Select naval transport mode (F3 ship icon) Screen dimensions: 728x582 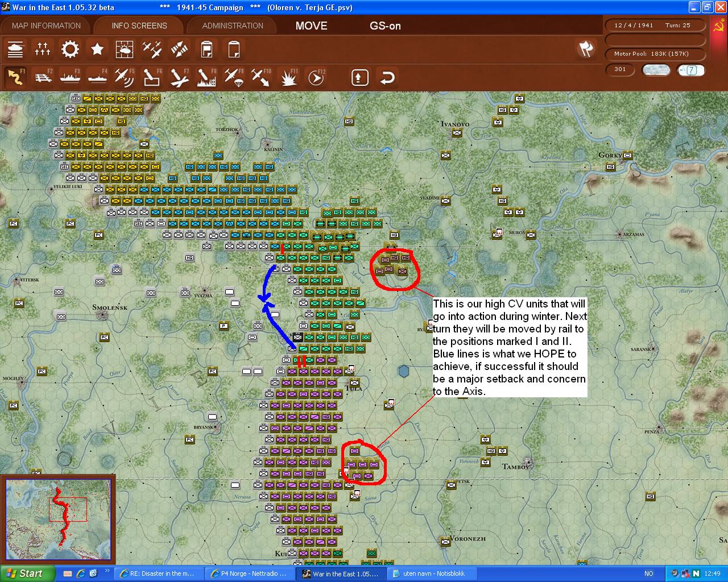pos(70,77)
